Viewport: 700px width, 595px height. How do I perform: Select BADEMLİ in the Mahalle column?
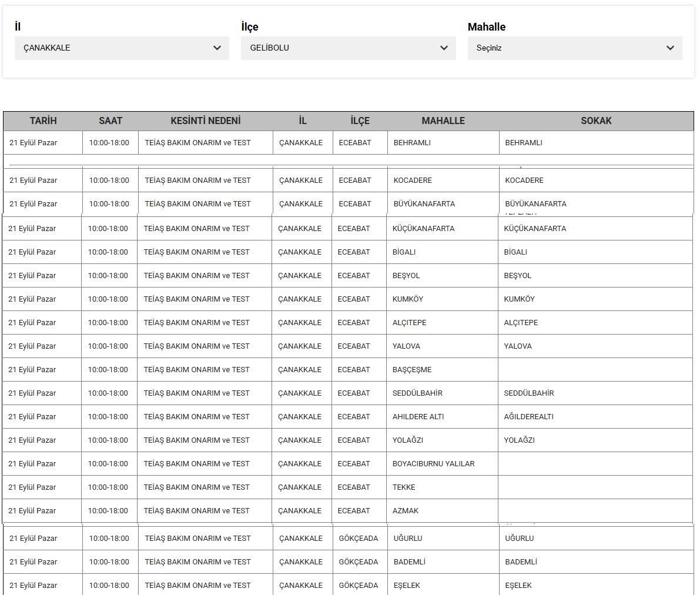point(410,562)
